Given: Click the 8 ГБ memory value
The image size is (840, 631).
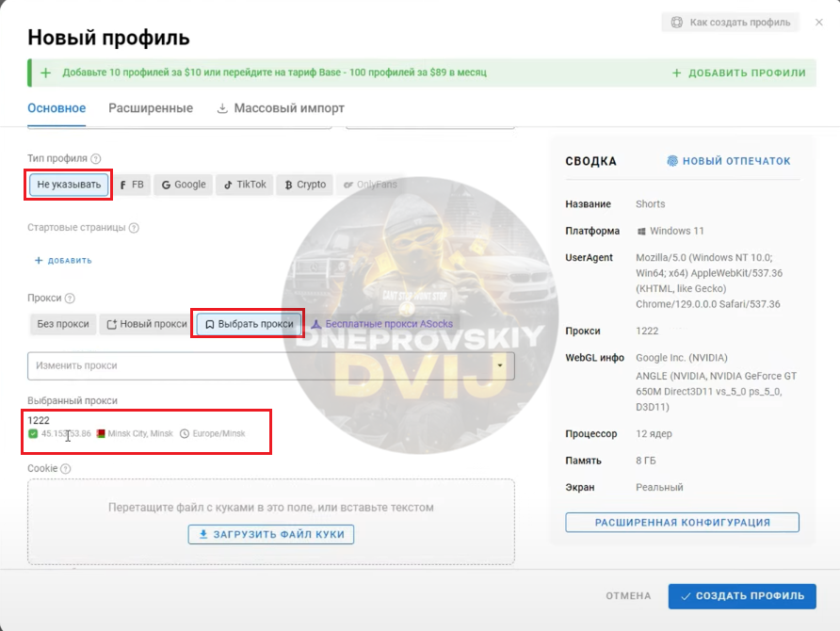Looking at the screenshot, I should click(x=645, y=461).
